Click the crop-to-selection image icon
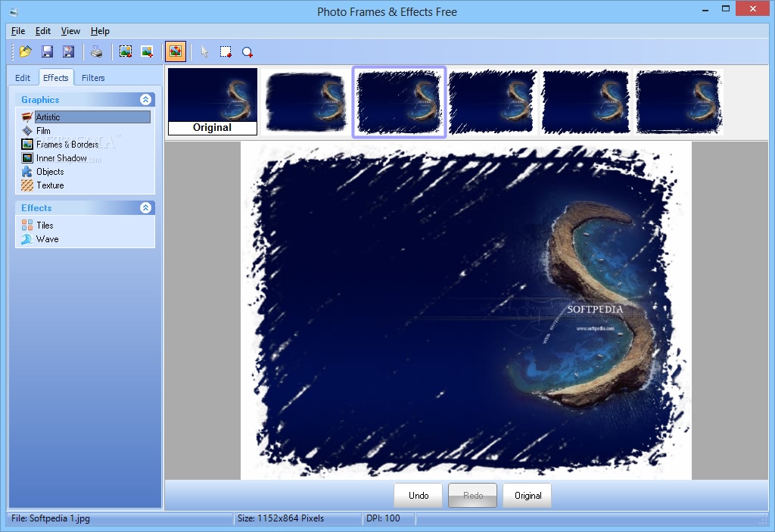The width and height of the screenshot is (775, 532). point(126,51)
